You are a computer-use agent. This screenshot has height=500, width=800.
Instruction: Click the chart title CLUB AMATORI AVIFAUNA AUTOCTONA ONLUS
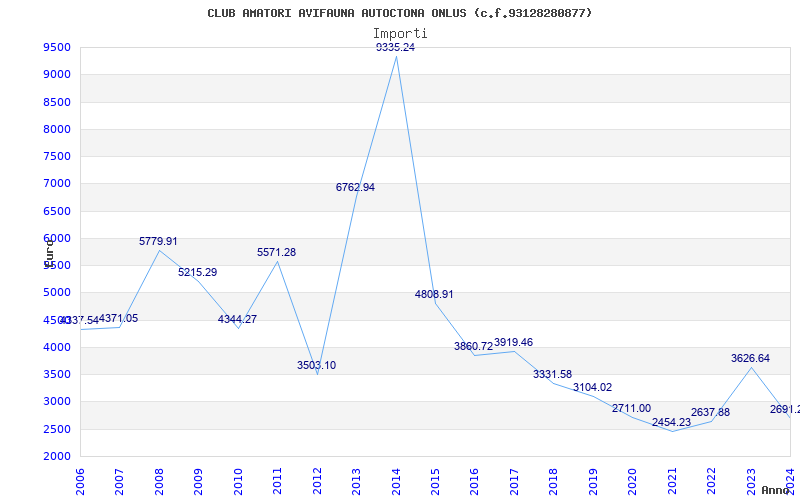tap(399, 13)
